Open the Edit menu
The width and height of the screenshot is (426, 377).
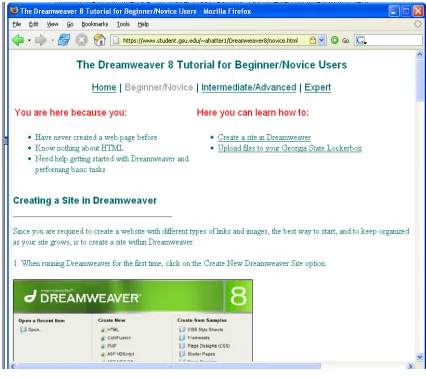[34, 24]
